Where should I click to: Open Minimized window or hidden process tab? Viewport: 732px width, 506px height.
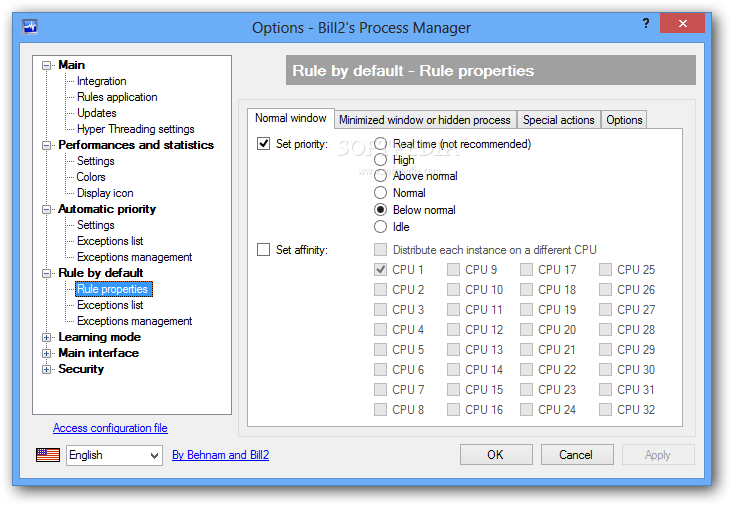coord(424,120)
